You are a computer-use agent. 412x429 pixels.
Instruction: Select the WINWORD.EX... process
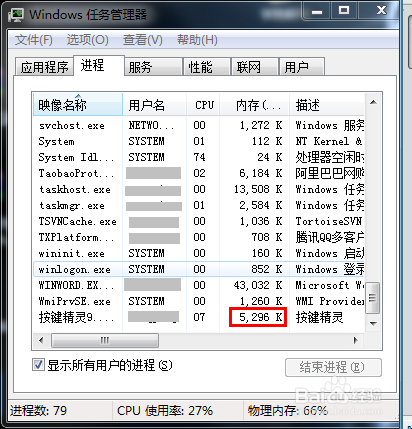(76, 285)
